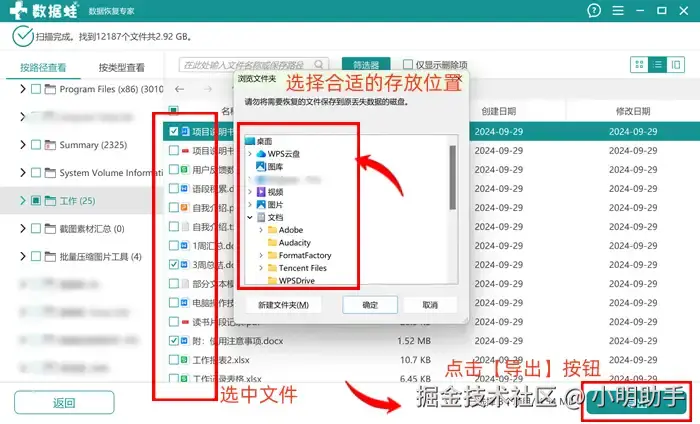Check the System Volume Information checkbox
The image size is (700, 424).
pyautogui.click(x=36, y=173)
